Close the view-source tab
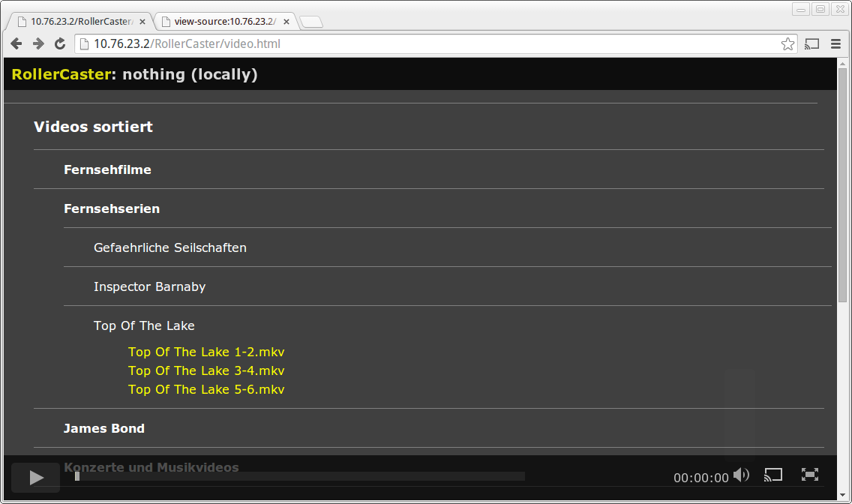 tap(286, 22)
